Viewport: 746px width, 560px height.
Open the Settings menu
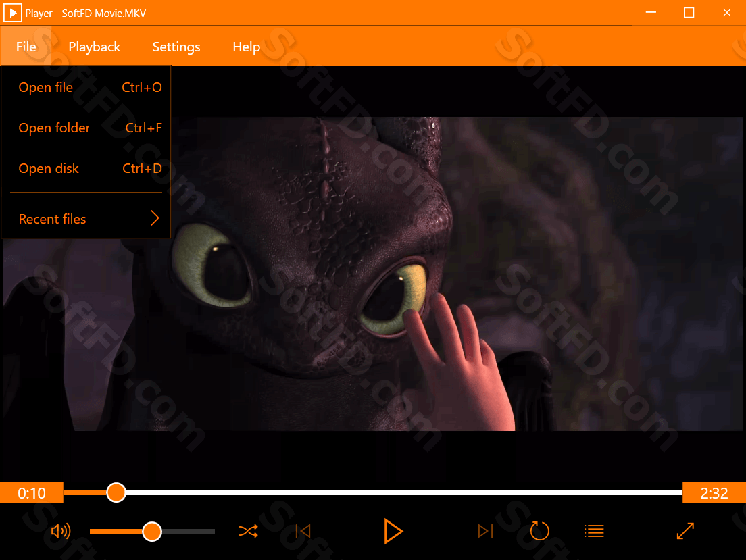click(176, 47)
